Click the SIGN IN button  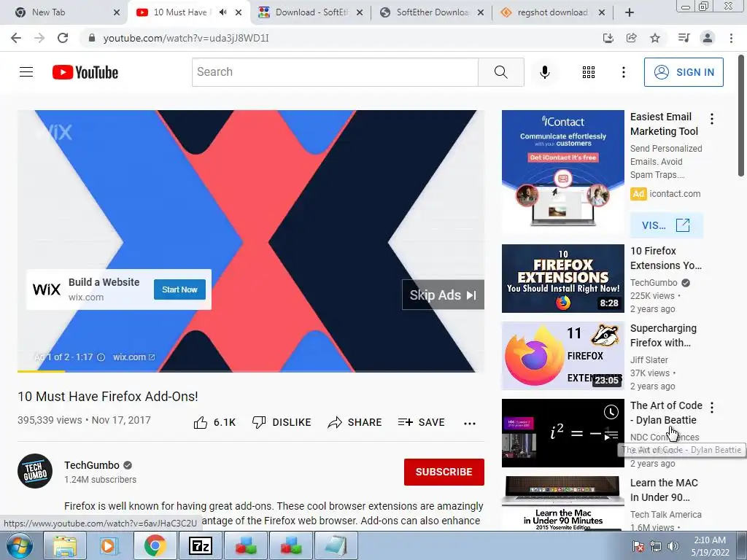[x=684, y=72]
